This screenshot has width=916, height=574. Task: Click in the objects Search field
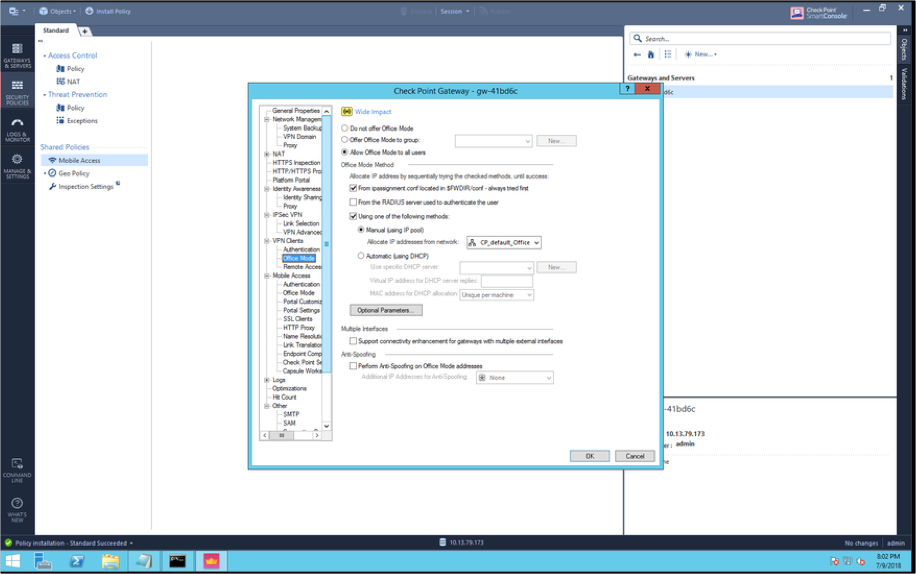(x=765, y=39)
